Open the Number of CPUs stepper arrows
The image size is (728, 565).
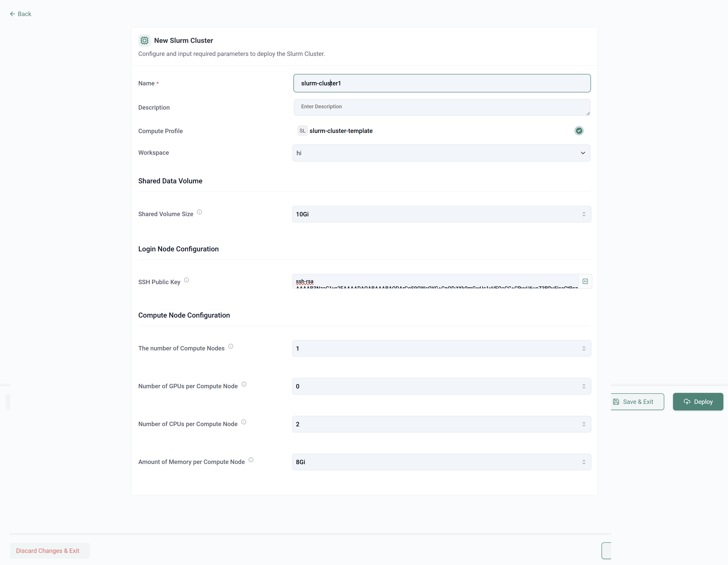pyautogui.click(x=584, y=424)
